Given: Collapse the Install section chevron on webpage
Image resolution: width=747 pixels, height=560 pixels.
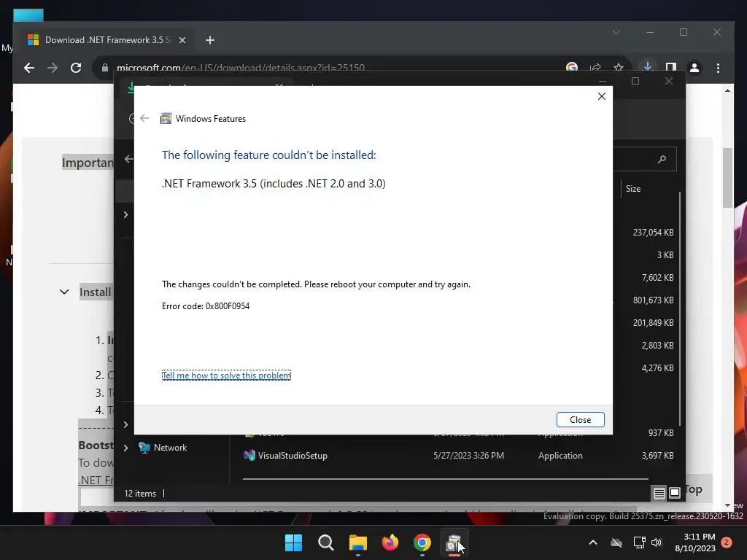Looking at the screenshot, I should 64,292.
